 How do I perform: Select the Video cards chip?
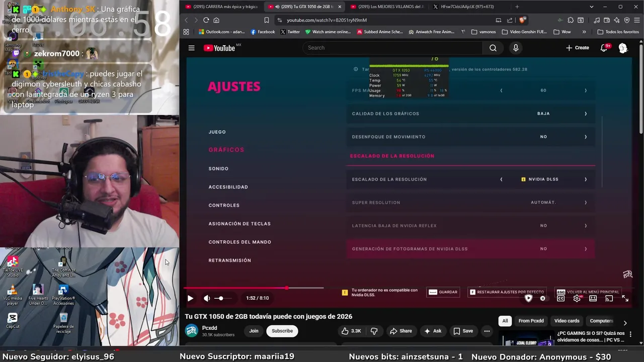[x=567, y=321]
